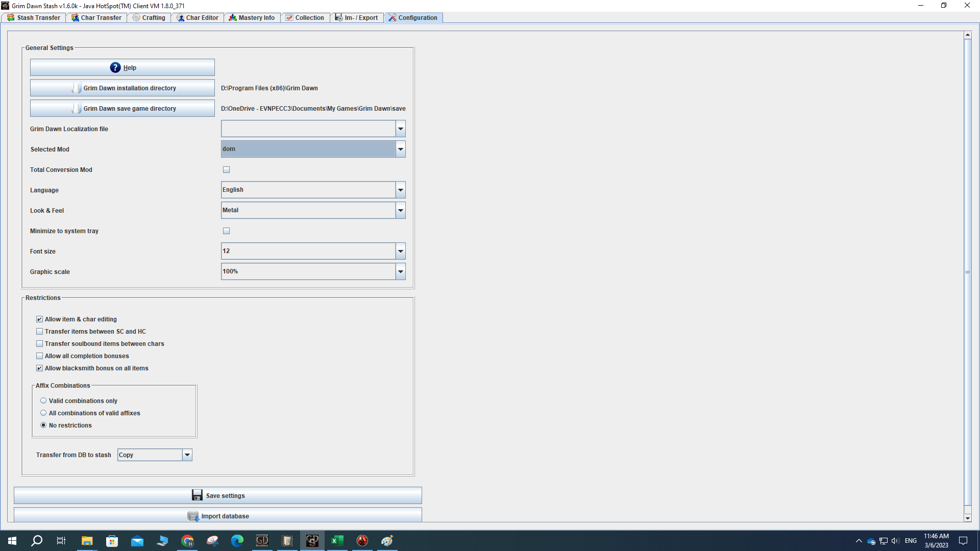The height and width of the screenshot is (551, 980).
Task: Click the Grim Dawn Stash title bar icon
Action: (5, 6)
